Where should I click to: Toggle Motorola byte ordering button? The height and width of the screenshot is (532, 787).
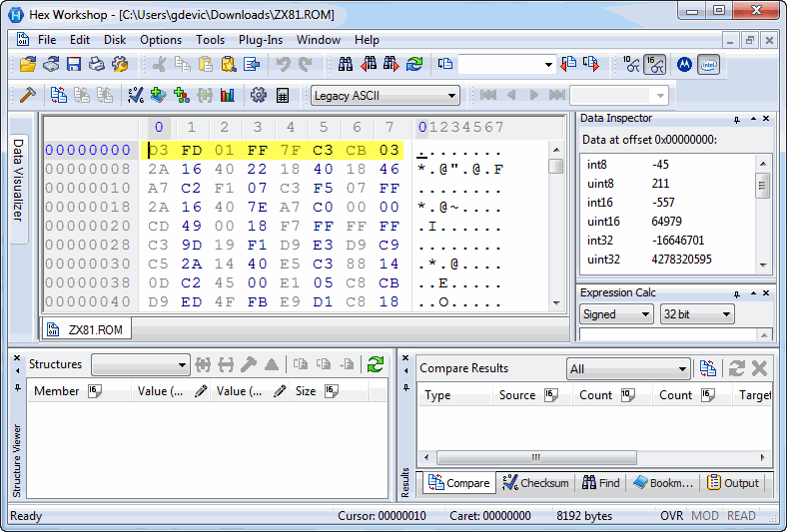coord(684,64)
